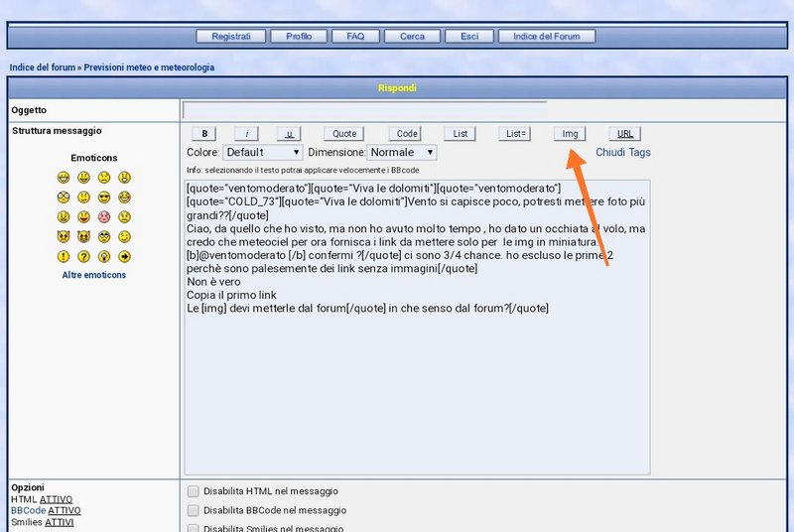Insert an ordered List= tag
794x532 pixels.
click(x=515, y=134)
